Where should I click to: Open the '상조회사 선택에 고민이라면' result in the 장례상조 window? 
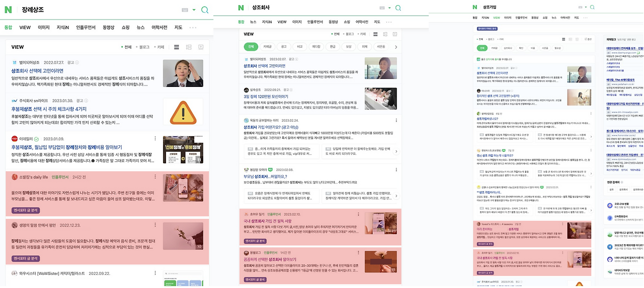click(x=37, y=71)
